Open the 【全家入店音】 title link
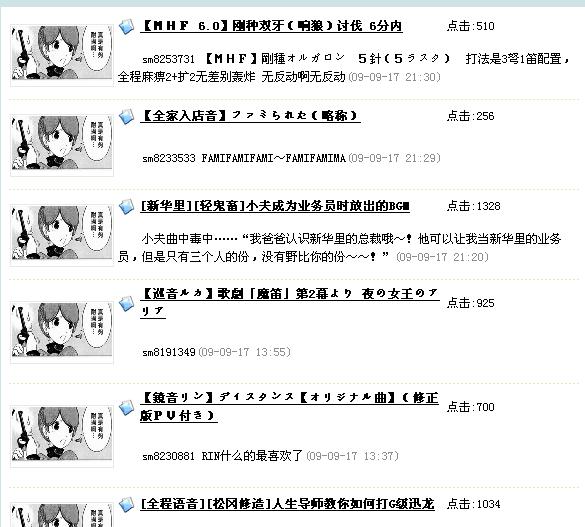 (250, 116)
